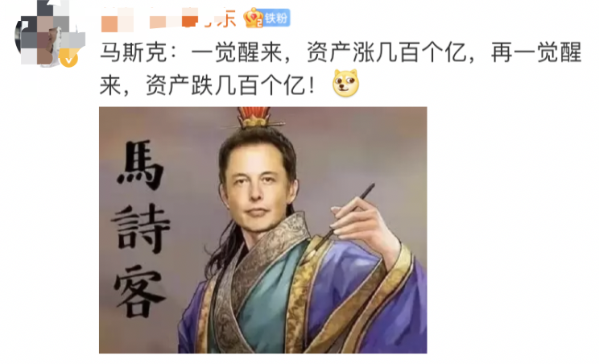
Task: Click the 铁粉 fan badge label
Action: [x=277, y=18]
